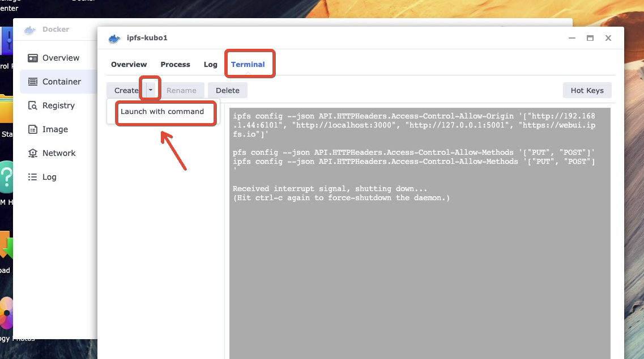The width and height of the screenshot is (644, 359).
Task: Switch to the Terminal tab
Action: pyautogui.click(x=248, y=64)
